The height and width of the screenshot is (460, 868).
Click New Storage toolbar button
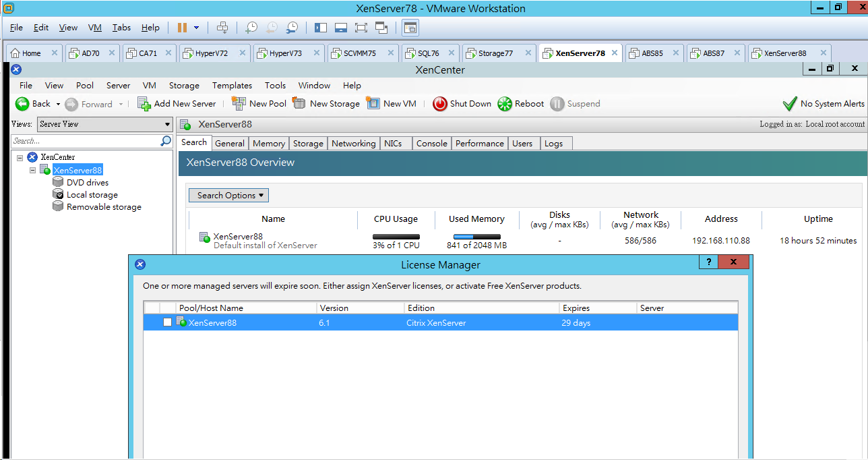(x=326, y=104)
